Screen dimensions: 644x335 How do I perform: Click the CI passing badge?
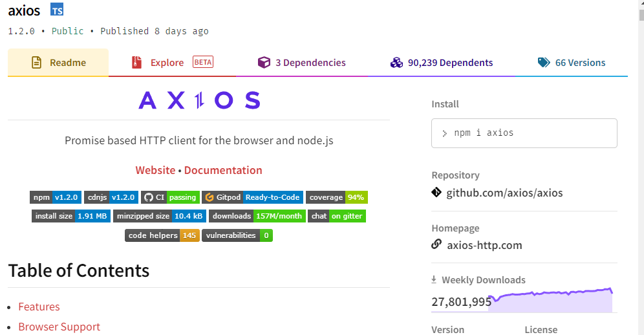click(170, 197)
